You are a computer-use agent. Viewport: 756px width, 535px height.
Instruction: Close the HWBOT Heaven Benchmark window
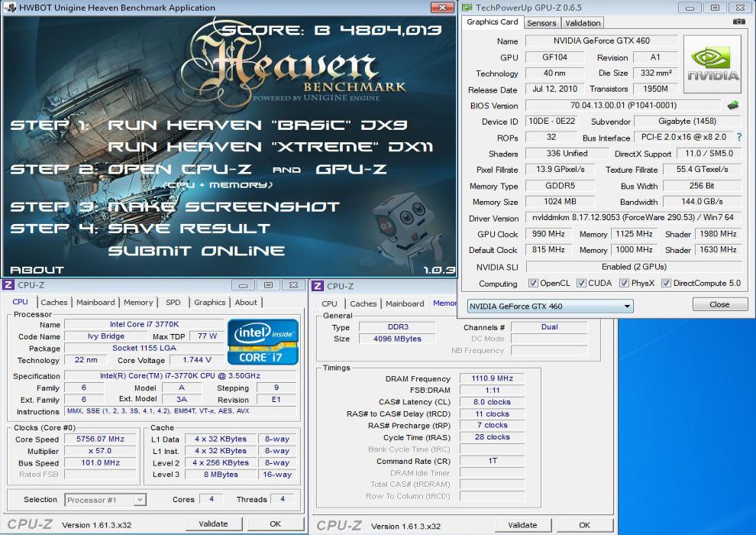(441, 7)
